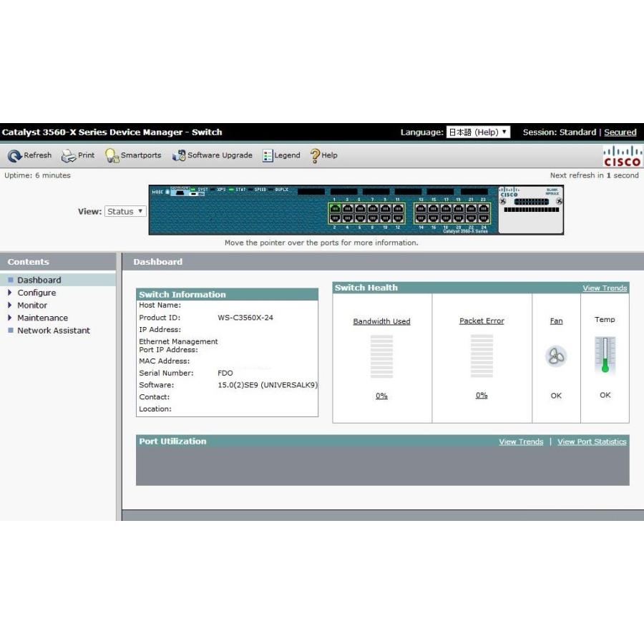Image resolution: width=644 pixels, height=644 pixels.
Task: Select Dashboard in Contents panel
Action: click(x=39, y=280)
